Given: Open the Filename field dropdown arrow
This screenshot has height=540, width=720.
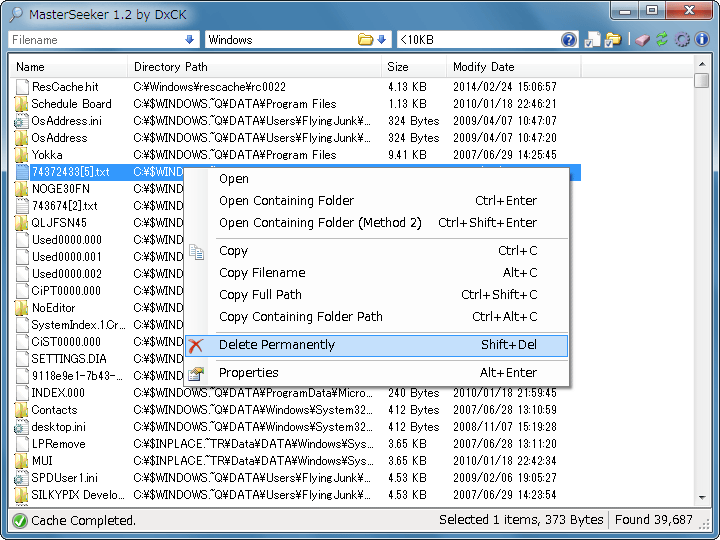Looking at the screenshot, I should [190, 40].
